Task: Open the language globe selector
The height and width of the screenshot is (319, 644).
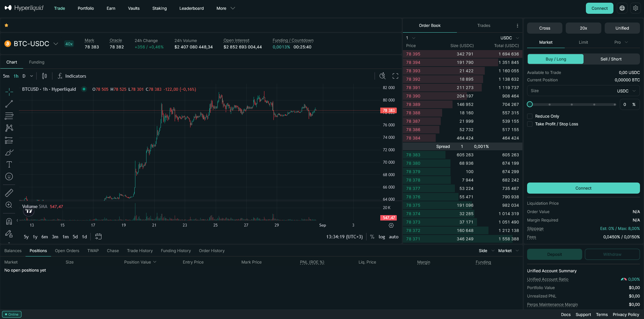Action: pyautogui.click(x=622, y=8)
